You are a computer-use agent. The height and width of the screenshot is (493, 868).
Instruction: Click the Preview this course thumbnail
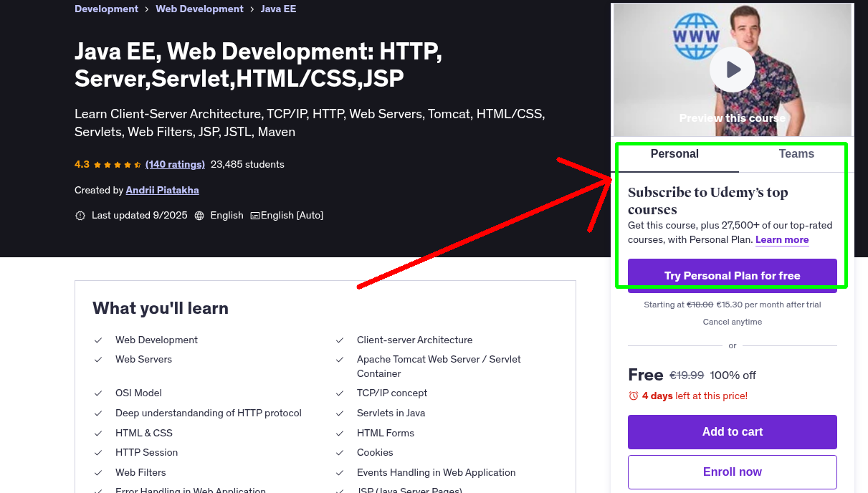click(732, 70)
